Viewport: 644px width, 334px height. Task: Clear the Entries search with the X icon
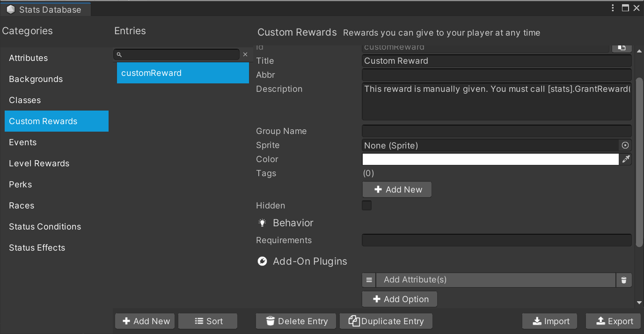coord(245,55)
